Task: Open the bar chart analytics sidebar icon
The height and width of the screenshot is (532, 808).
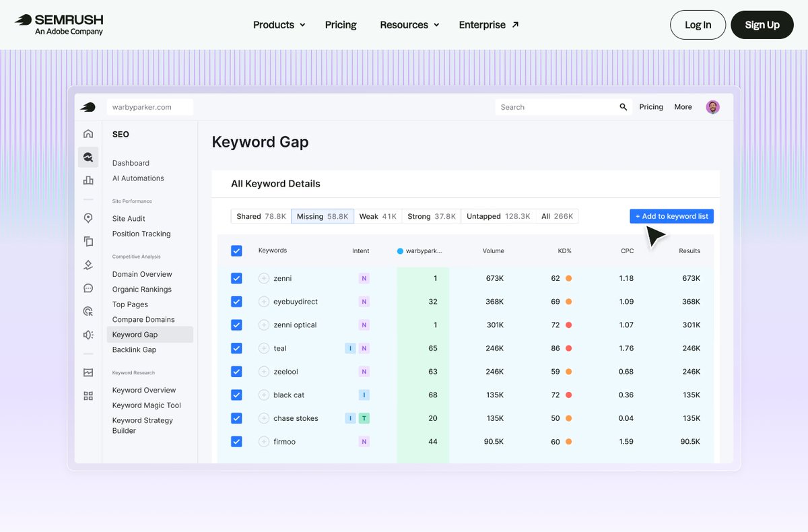Action: (x=88, y=180)
